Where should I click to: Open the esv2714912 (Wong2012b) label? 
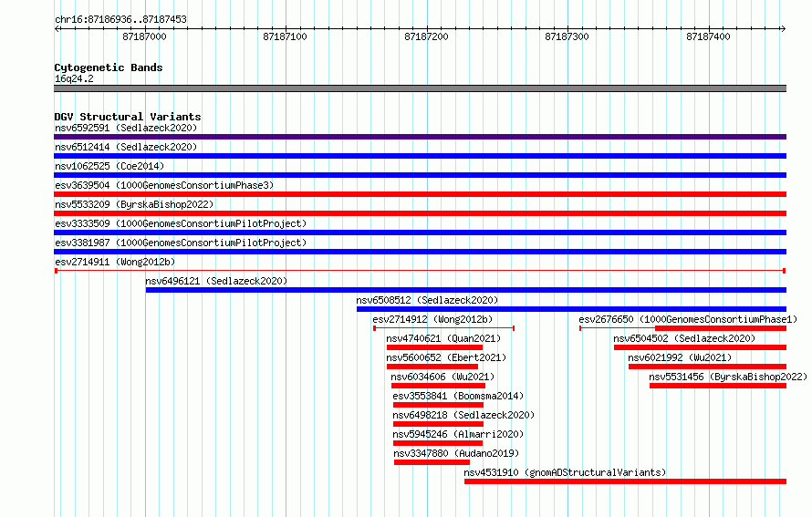pos(433,319)
